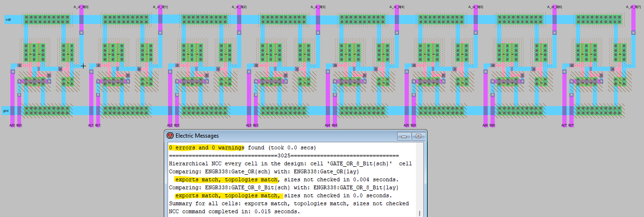Click the highlighted '0 errors and 0 warnings' text
Image resolution: width=644 pixels, height=217 pixels.
pyautogui.click(x=206, y=147)
